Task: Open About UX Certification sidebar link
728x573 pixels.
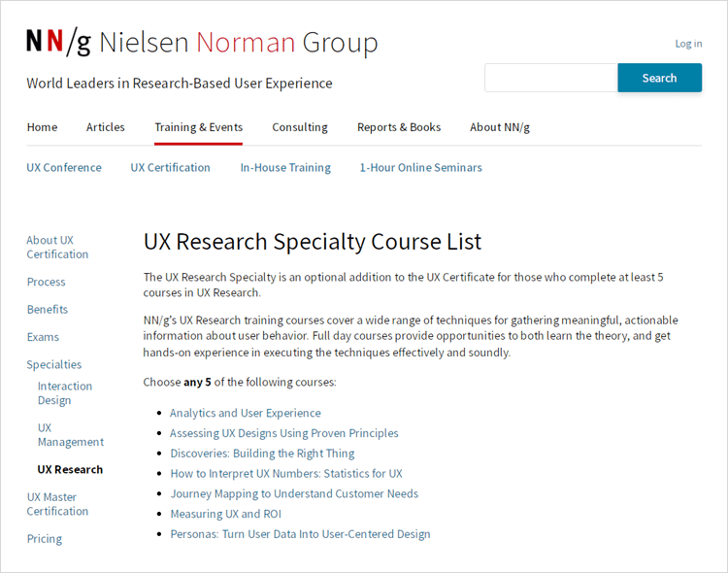Action: coord(57,248)
